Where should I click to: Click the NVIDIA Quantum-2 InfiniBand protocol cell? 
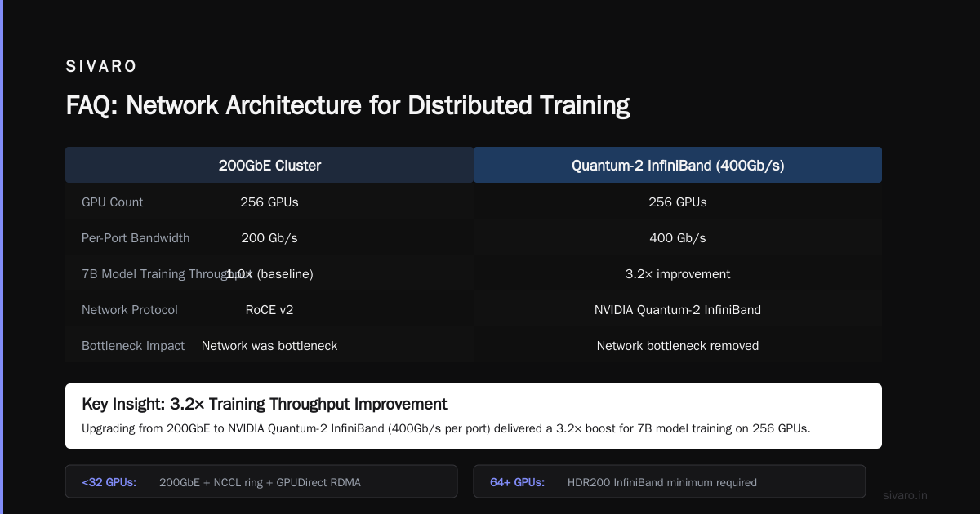point(678,310)
